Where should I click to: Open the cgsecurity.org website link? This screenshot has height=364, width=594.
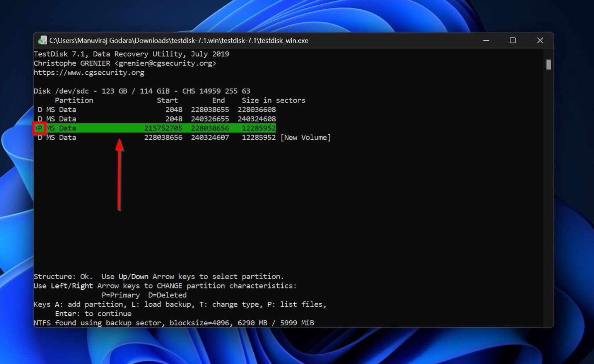[x=89, y=72]
